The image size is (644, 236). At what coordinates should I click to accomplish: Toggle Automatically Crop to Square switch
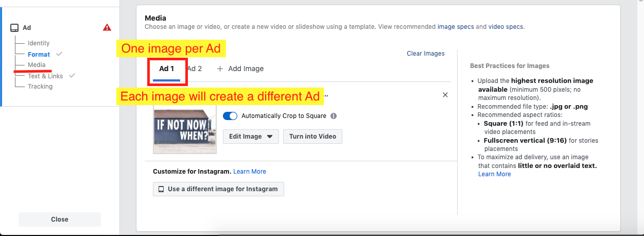click(x=230, y=116)
